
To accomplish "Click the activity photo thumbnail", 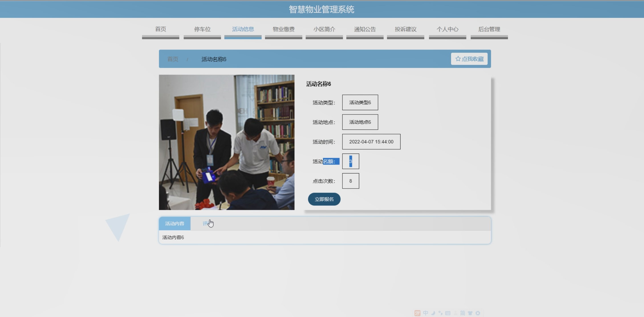I will point(227,142).
